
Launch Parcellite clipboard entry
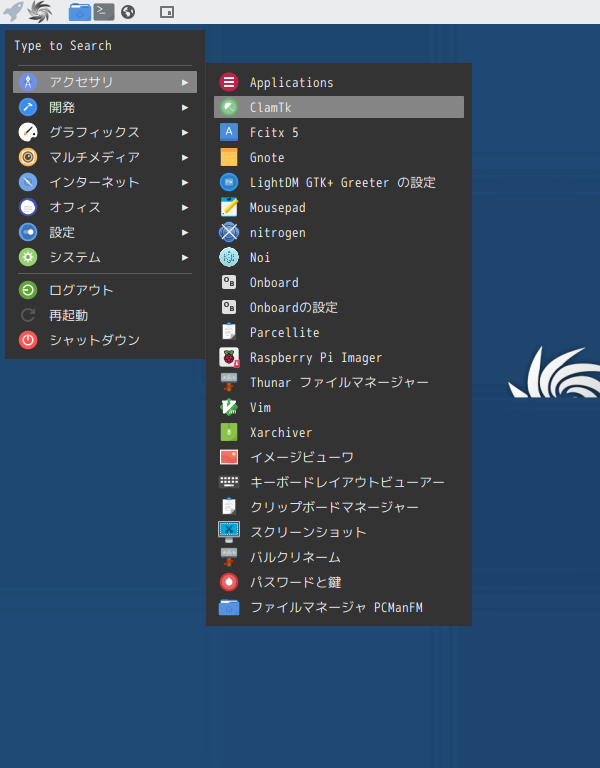(x=339, y=333)
